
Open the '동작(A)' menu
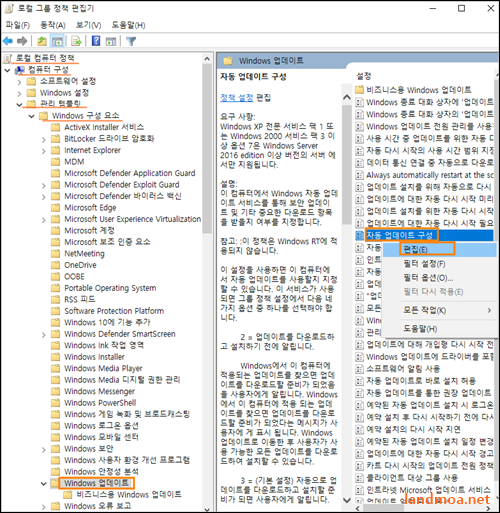(x=53, y=25)
